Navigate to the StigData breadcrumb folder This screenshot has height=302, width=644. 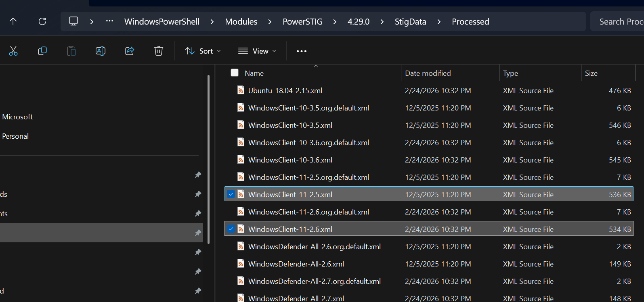(410, 22)
